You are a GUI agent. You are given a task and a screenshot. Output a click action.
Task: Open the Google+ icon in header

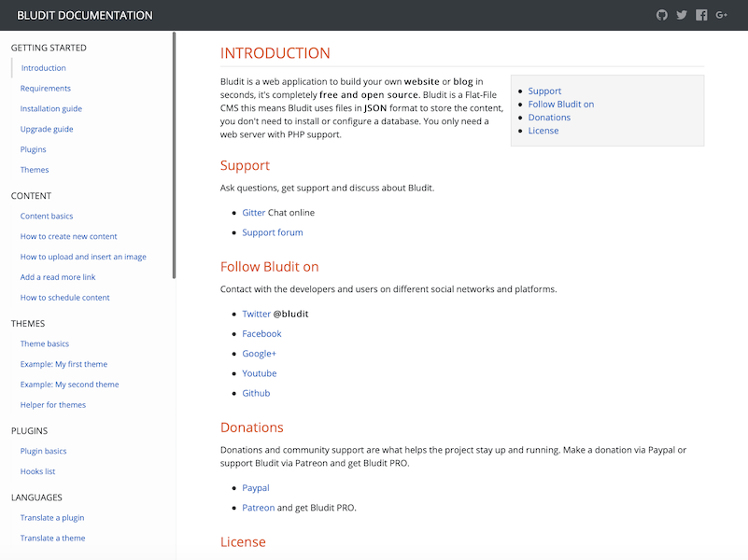click(x=721, y=15)
